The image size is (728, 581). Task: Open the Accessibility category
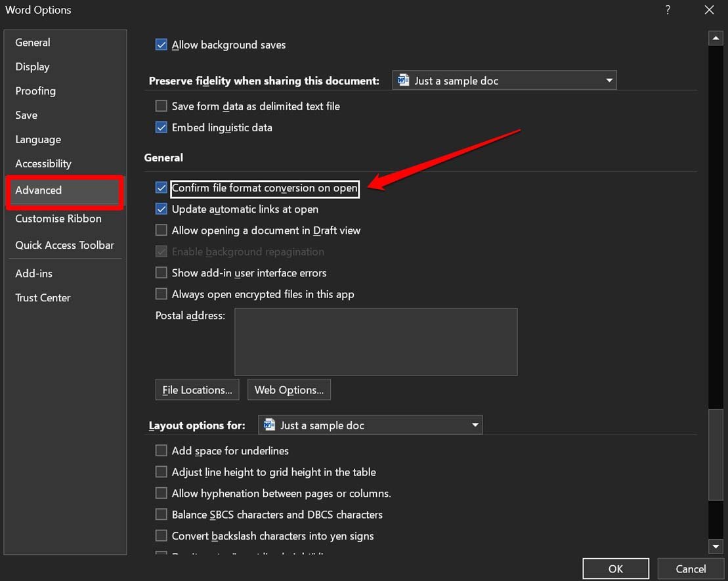click(x=65, y=163)
